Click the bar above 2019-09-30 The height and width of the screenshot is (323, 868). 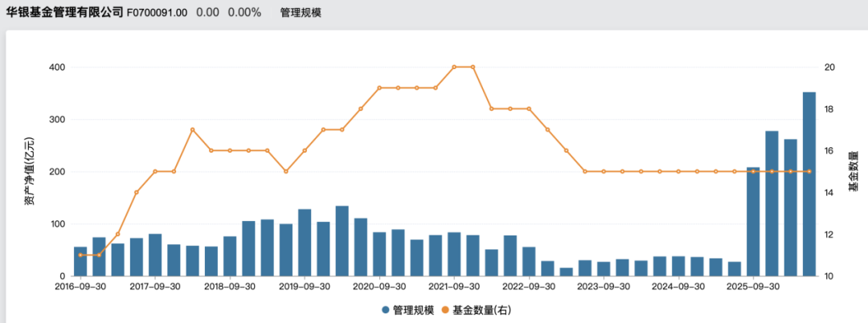point(305,243)
